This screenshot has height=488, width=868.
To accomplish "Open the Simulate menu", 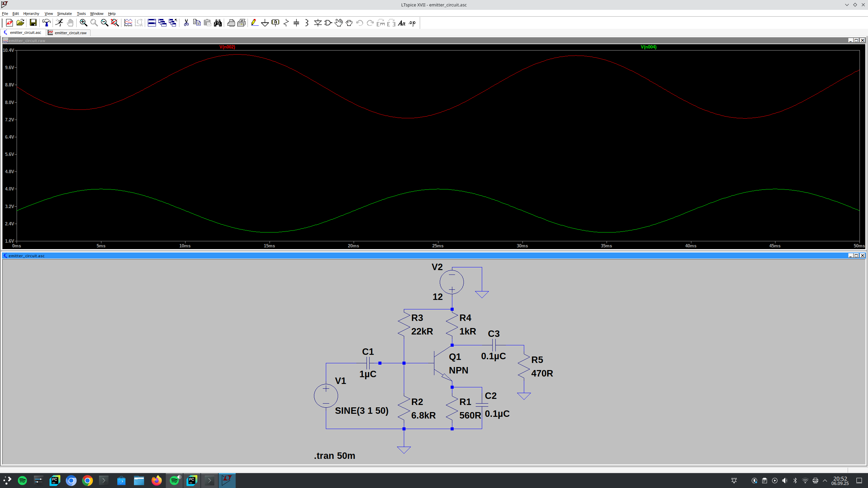I will 64,14.
